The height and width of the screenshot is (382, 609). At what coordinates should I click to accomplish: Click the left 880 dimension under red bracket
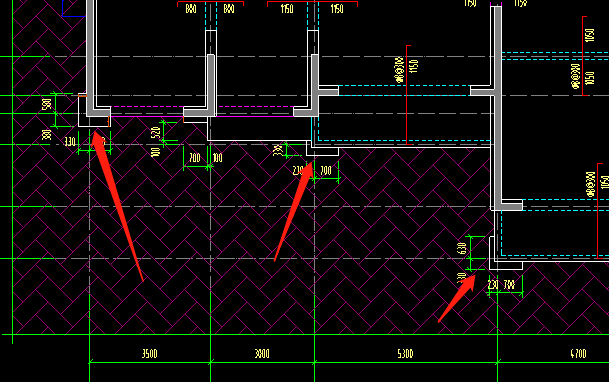191,9
